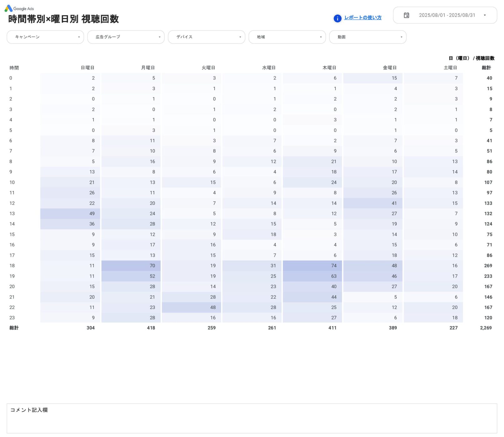This screenshot has width=504, height=437.
Task: Click the darkest cell with value 70
Action: tap(131, 266)
